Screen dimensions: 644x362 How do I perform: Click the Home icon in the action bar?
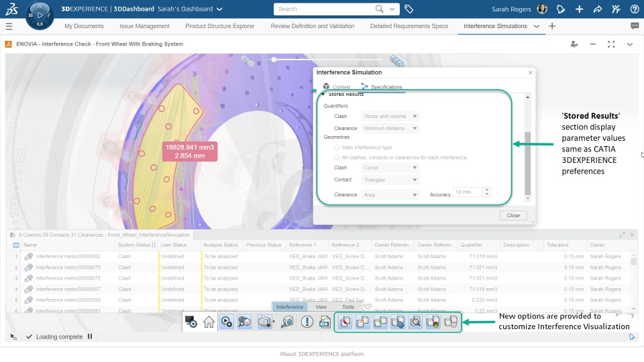click(x=209, y=322)
